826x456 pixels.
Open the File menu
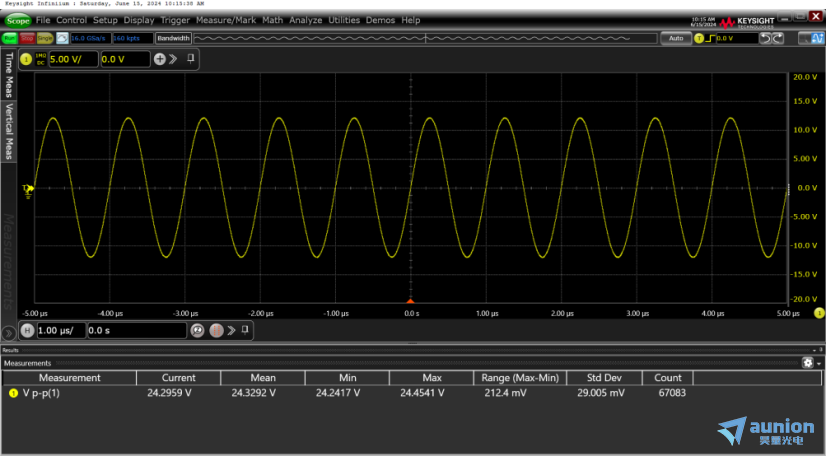point(43,20)
